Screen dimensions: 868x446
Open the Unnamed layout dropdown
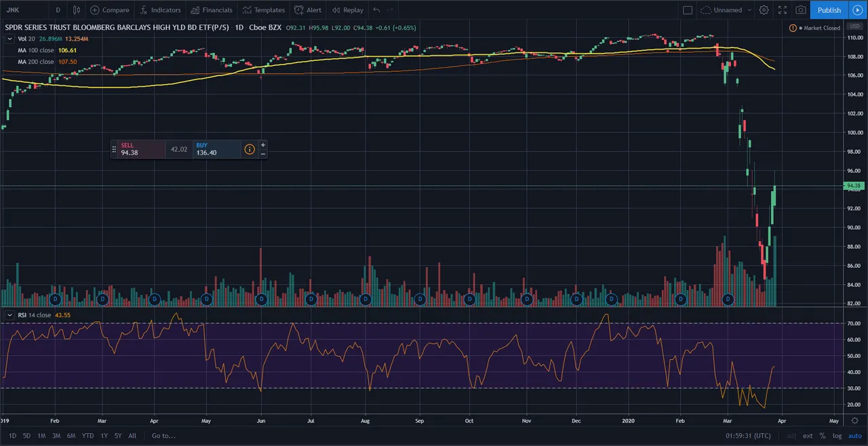(x=726, y=10)
